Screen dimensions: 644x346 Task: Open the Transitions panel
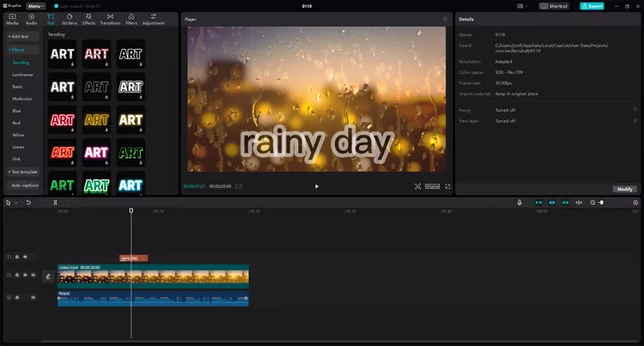[x=110, y=19]
